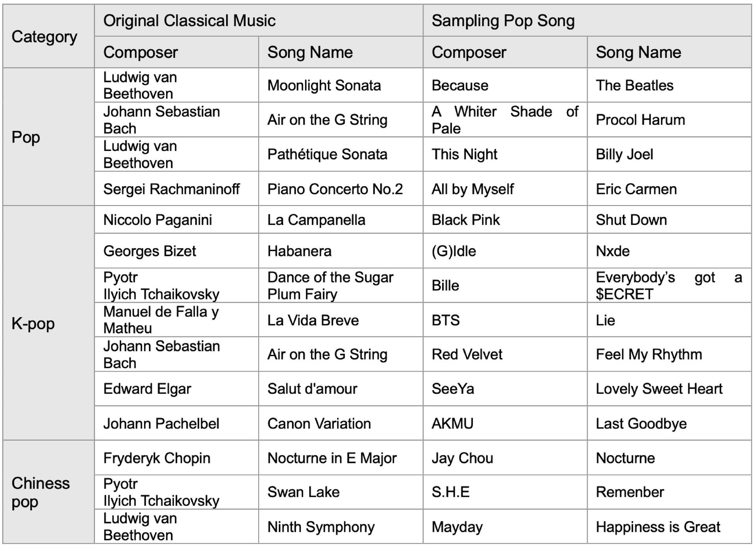Screen dimensions: 756x548
Task: Select the Sampling Pop Song header
Action: 587,20
